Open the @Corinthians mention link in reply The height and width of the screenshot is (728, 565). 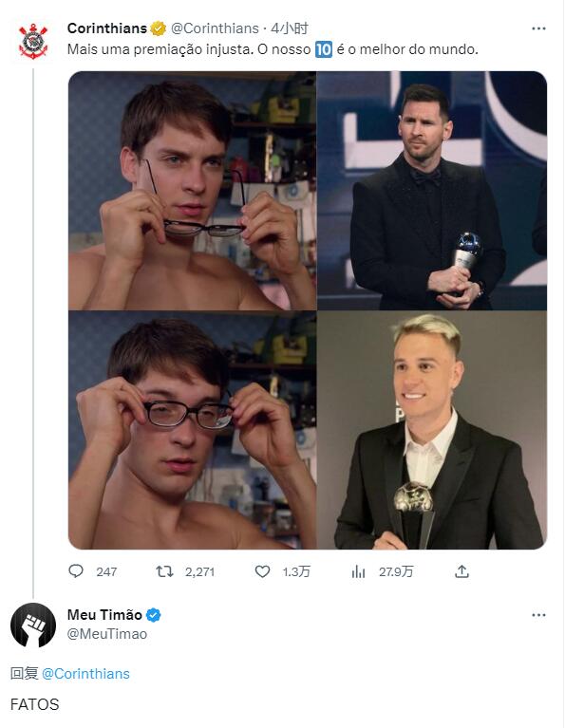86,674
